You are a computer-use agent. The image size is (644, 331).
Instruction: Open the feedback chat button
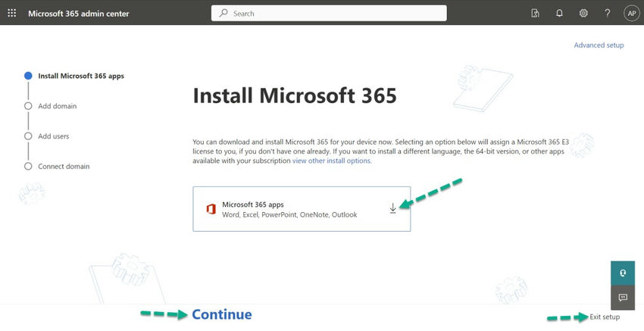click(x=623, y=298)
